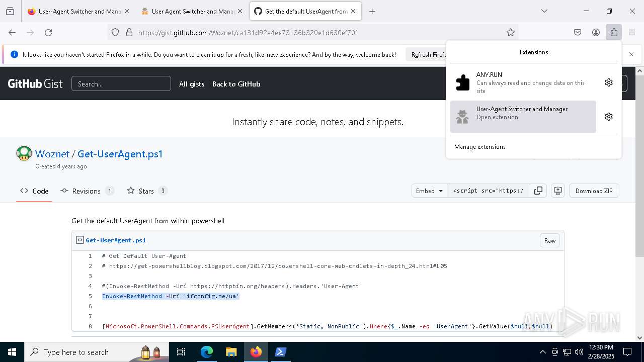This screenshot has width=644, height=362.
Task: Click the Windows taskbar search box
Action: [97, 352]
